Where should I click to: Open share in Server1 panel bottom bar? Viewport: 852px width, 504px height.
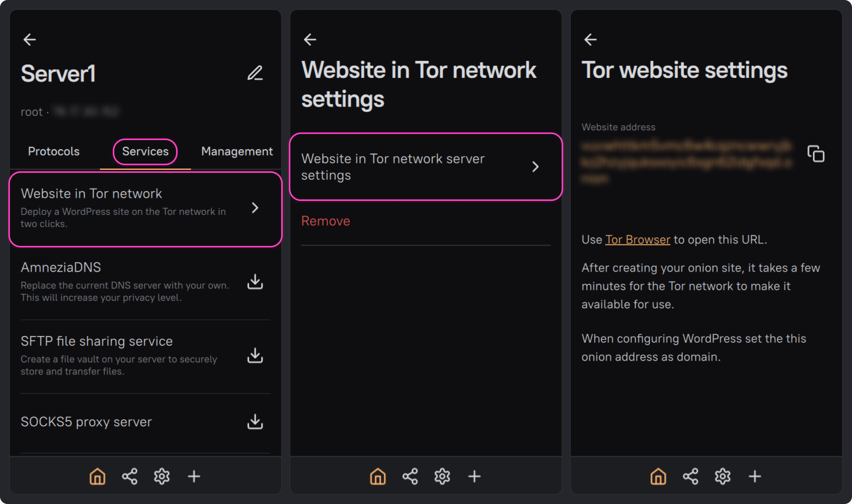(130, 476)
